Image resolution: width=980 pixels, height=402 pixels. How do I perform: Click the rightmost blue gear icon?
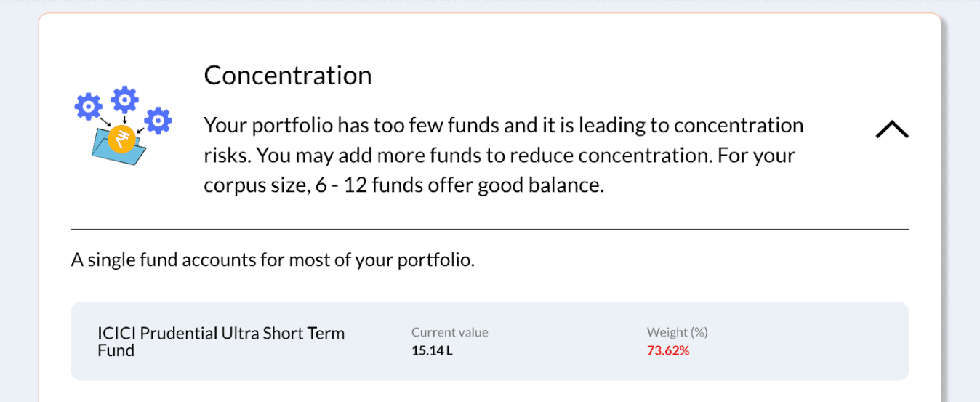(x=158, y=121)
